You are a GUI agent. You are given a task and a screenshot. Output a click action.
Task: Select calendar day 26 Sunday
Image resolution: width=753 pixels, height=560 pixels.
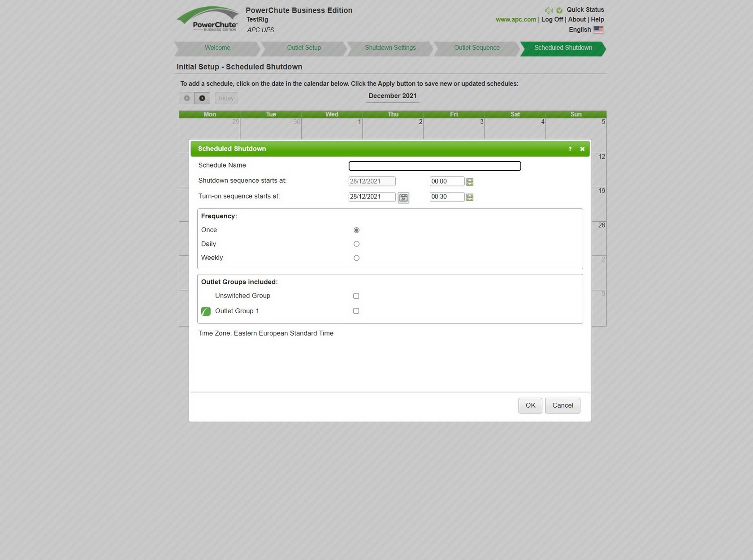click(x=599, y=238)
